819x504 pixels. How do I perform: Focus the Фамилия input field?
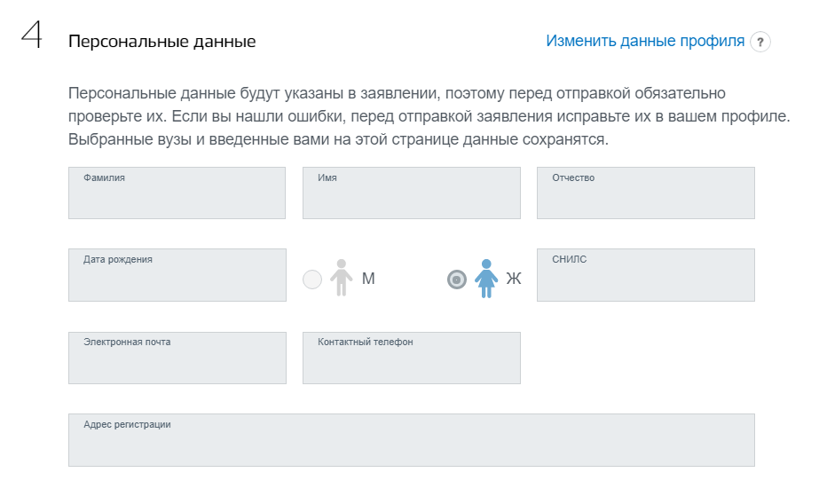[177, 193]
